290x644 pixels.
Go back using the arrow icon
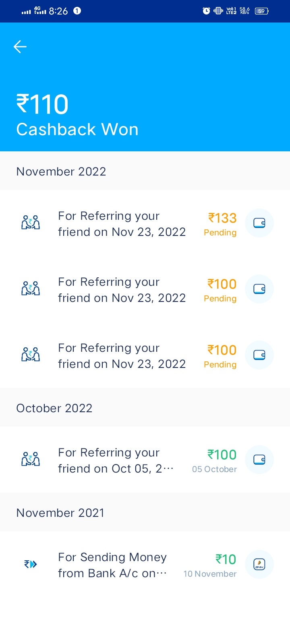click(x=20, y=47)
